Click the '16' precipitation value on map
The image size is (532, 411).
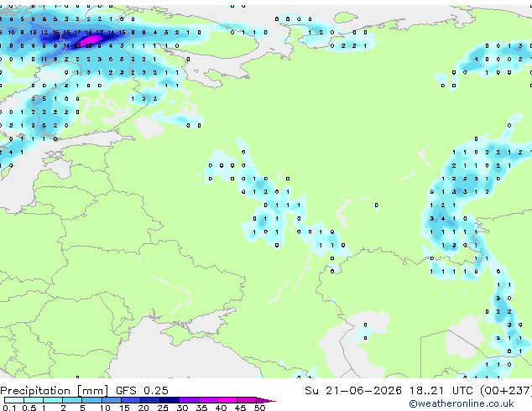[x=55, y=33]
